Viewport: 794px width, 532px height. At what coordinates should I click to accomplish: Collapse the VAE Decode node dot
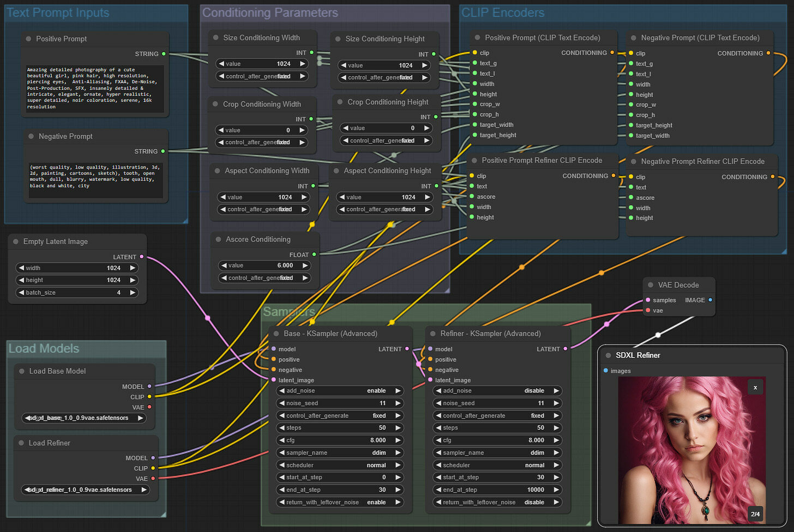(x=651, y=285)
